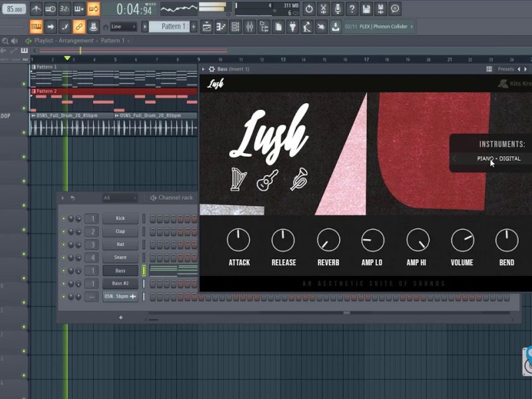The image size is (532, 399).
Task: Open the Bass plugin settings gear icon
Action: click(x=211, y=69)
